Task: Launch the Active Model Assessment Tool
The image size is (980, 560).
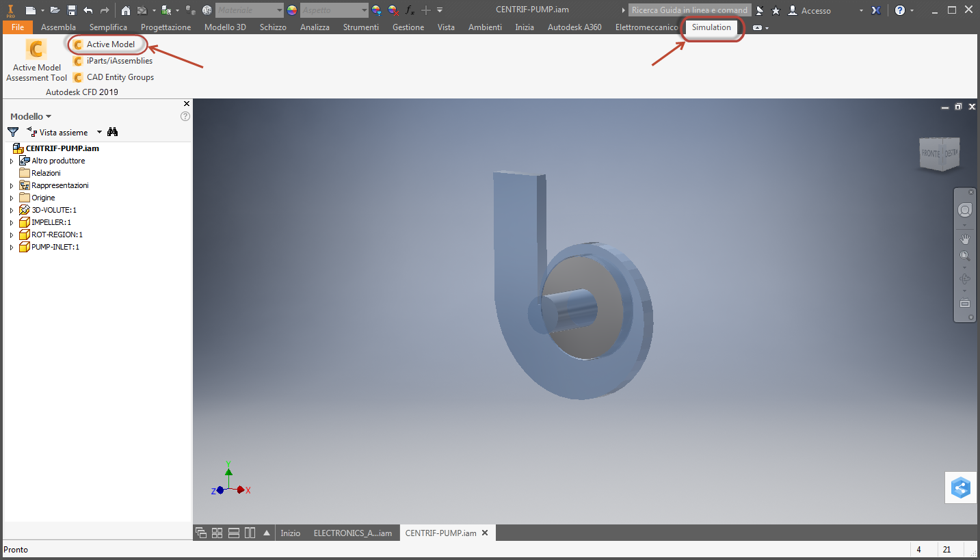Action: 36,60
